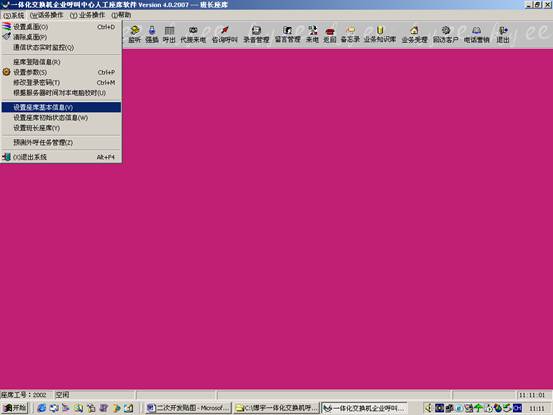Image resolution: width=553 pixels, height=415 pixels.
Task: Click the 备忘录 memo toolbar icon
Action: coord(350,35)
